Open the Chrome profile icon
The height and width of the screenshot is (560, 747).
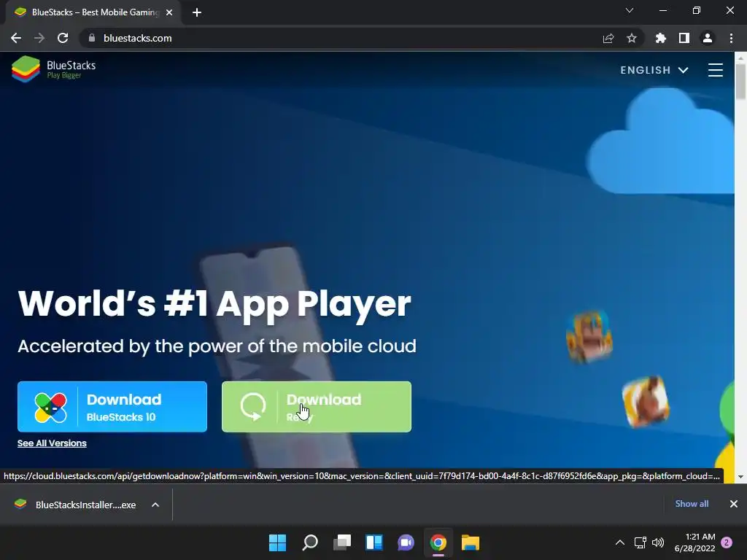click(708, 38)
